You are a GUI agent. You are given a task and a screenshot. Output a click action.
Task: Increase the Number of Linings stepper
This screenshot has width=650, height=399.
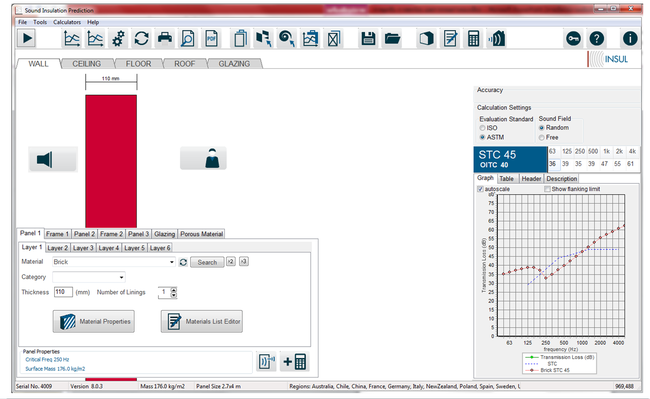(174, 290)
